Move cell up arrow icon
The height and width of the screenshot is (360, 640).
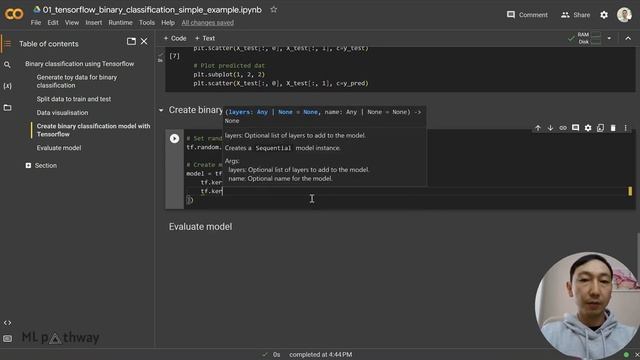coord(538,128)
